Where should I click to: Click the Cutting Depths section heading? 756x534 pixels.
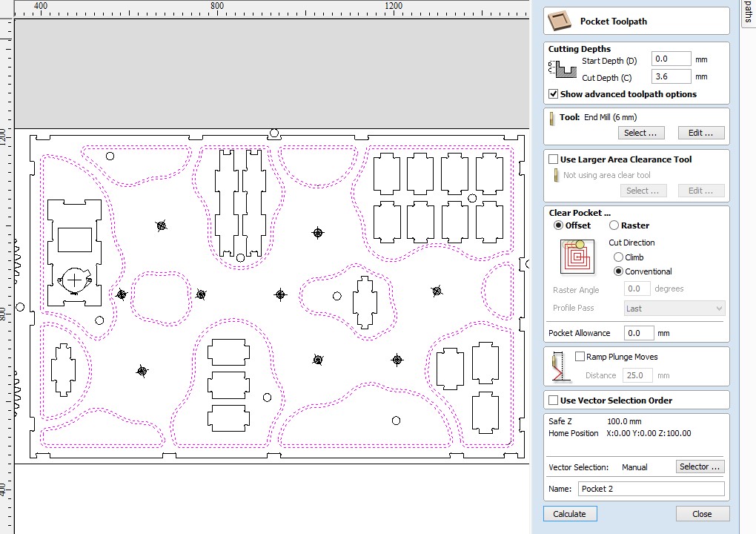[579, 49]
